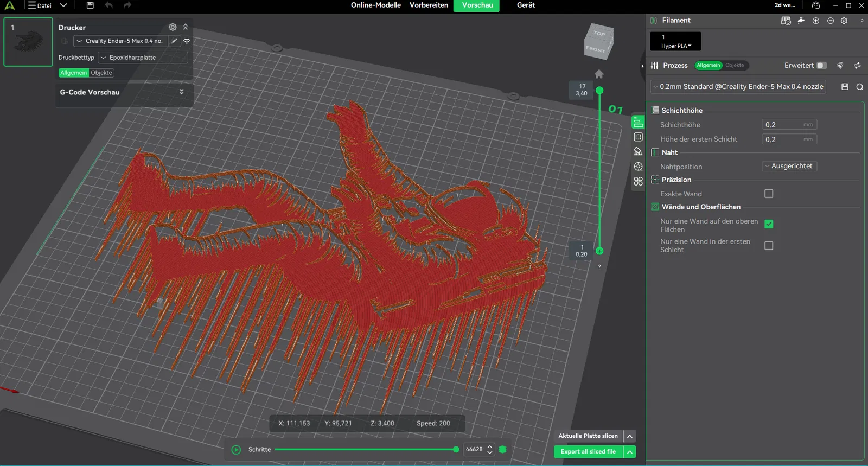868x466 pixels.
Task: Open the support structure settings icon
Action: point(638,152)
